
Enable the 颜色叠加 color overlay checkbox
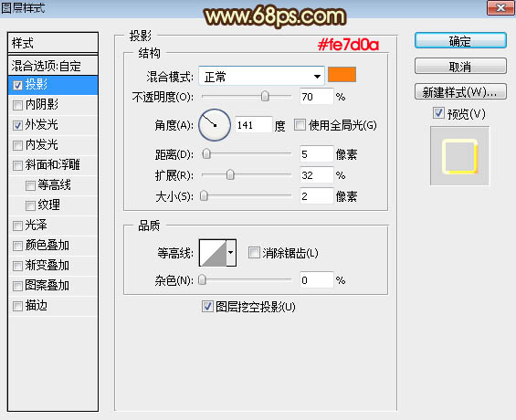click(17, 246)
